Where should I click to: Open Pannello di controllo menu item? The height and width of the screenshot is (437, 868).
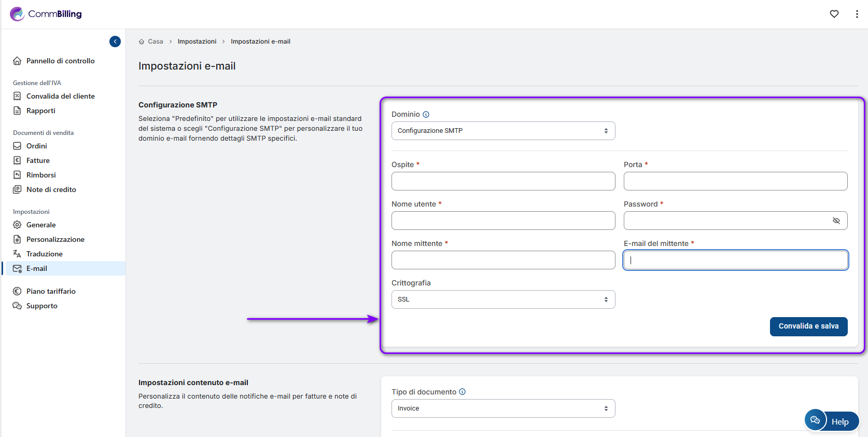60,61
